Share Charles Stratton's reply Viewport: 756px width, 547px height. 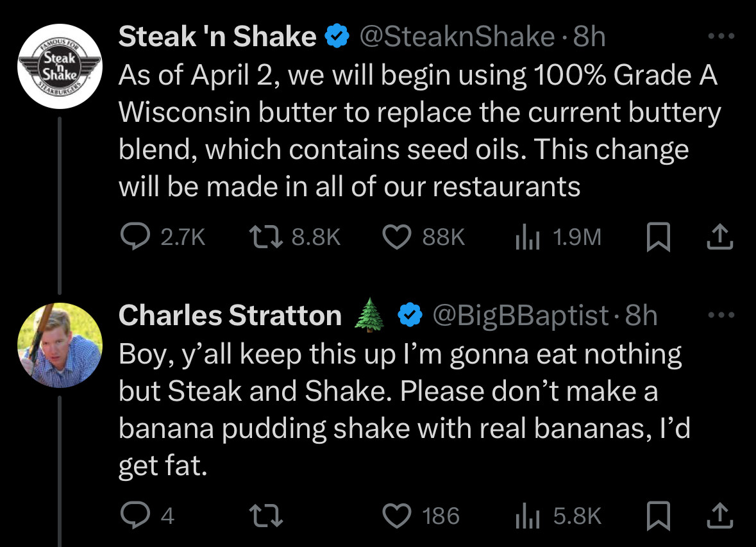click(720, 516)
